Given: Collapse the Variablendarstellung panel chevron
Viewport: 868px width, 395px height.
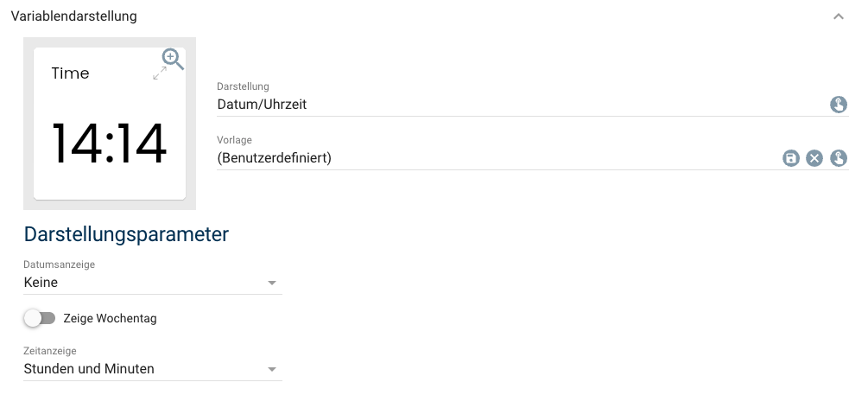Looking at the screenshot, I should tap(838, 16).
